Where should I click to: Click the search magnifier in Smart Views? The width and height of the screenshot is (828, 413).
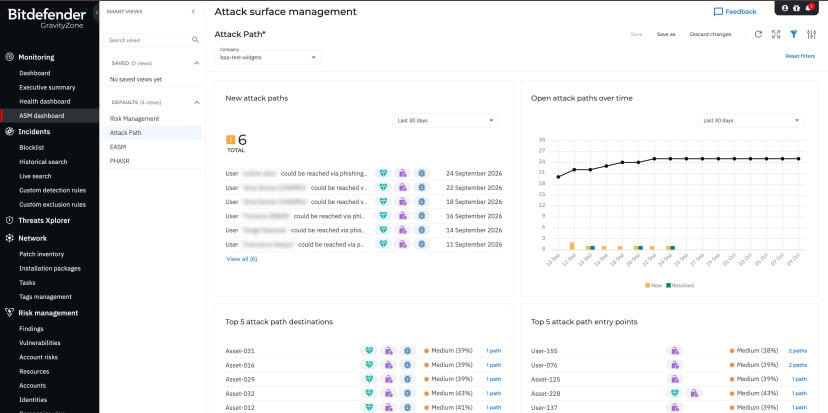point(195,40)
